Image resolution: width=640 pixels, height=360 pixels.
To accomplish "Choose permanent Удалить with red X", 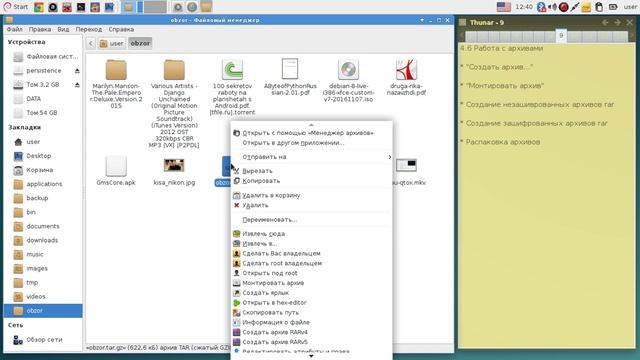I will (x=311, y=205).
